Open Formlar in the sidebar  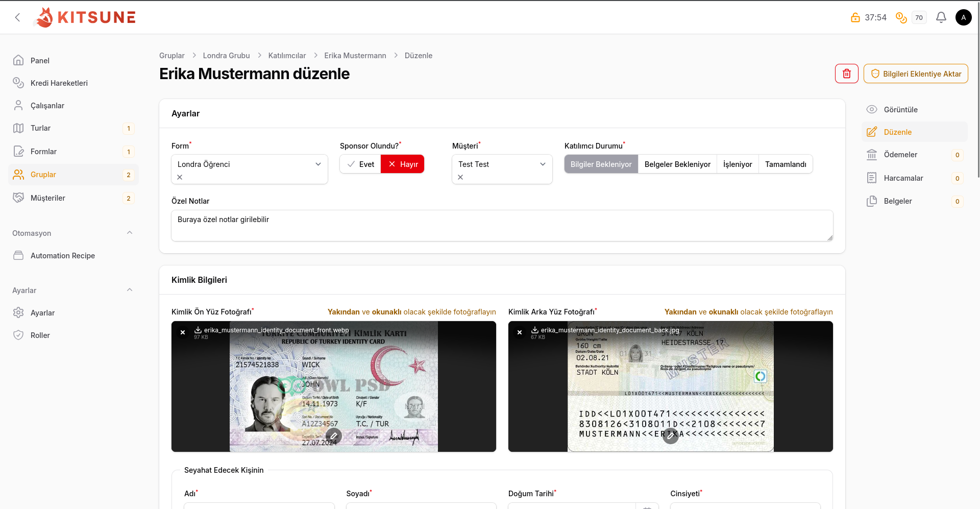73,151
